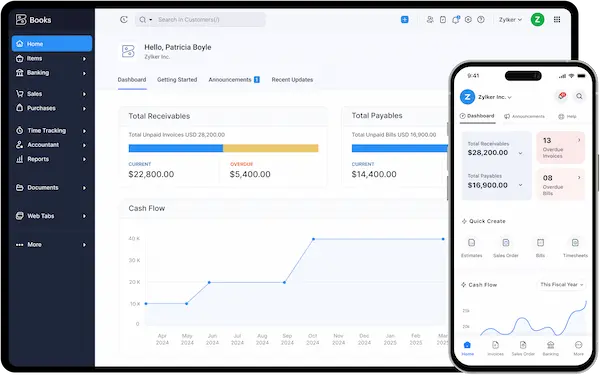The width and height of the screenshot is (600, 376).
Task: Open This Fiscal Year dropdown on phone
Action: click(562, 285)
